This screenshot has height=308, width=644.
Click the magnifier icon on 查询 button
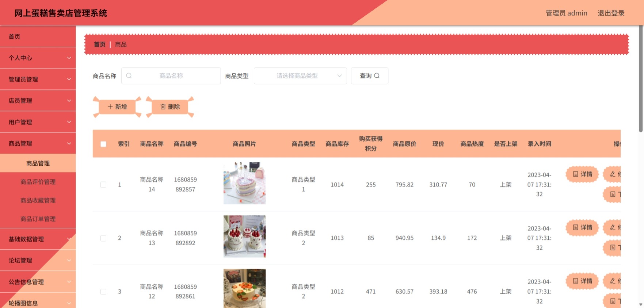coord(377,76)
